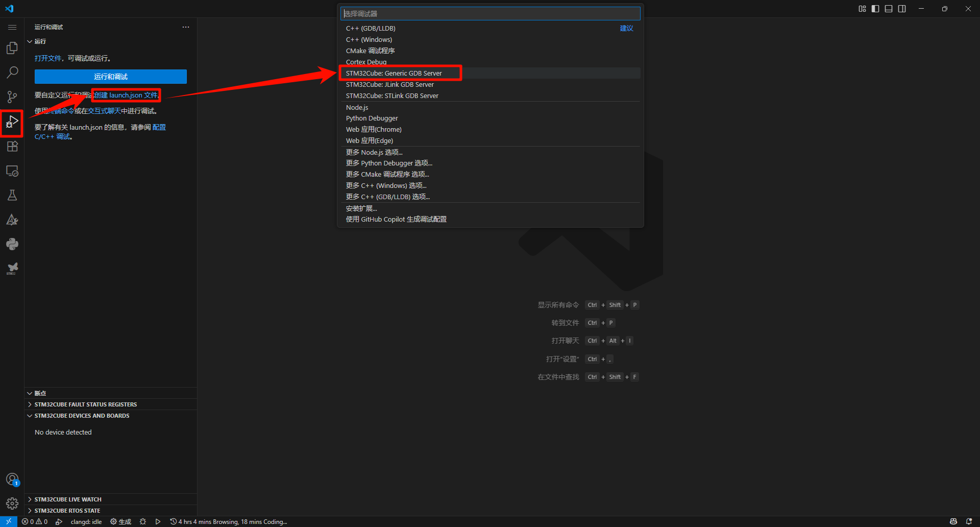The width and height of the screenshot is (980, 527).
Task: Click the launch play icon in status bar
Action: [x=158, y=521]
